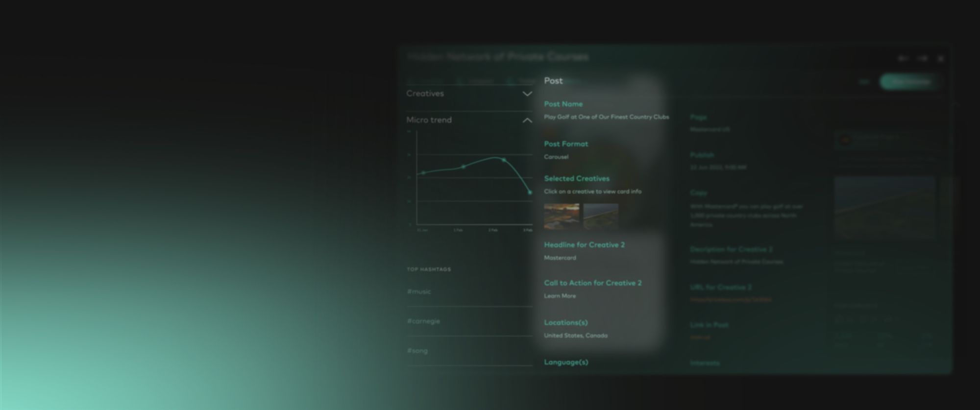Click the previous arrow icon in header
980x410 pixels.
[903, 58]
